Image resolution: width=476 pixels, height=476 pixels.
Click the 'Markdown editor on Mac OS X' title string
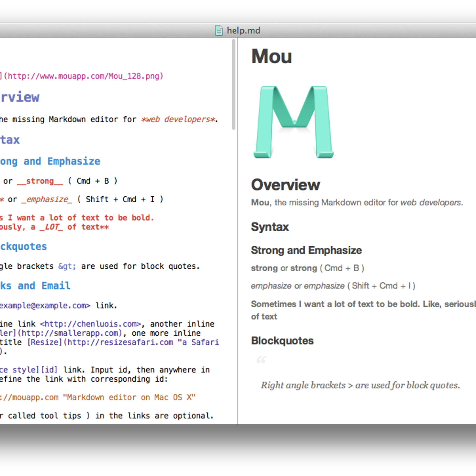click(x=129, y=397)
